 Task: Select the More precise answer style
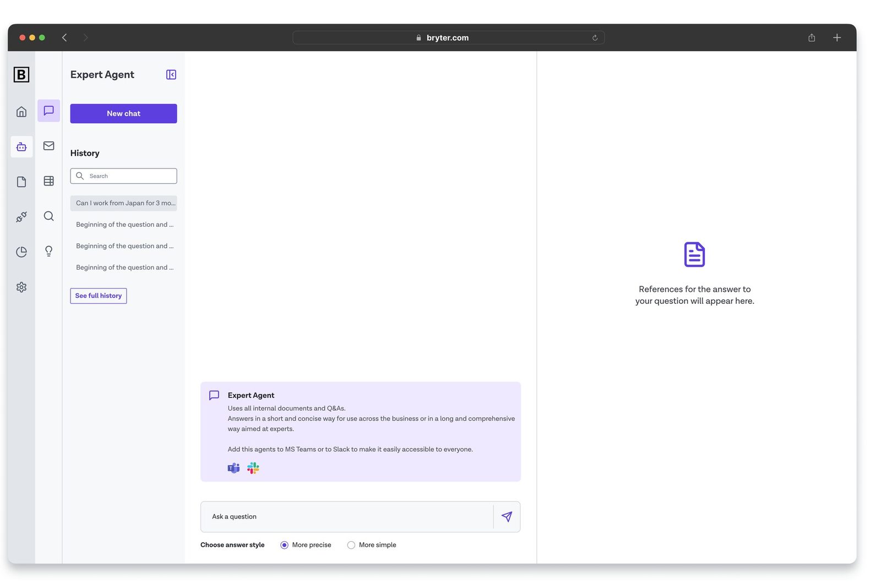pyautogui.click(x=284, y=545)
